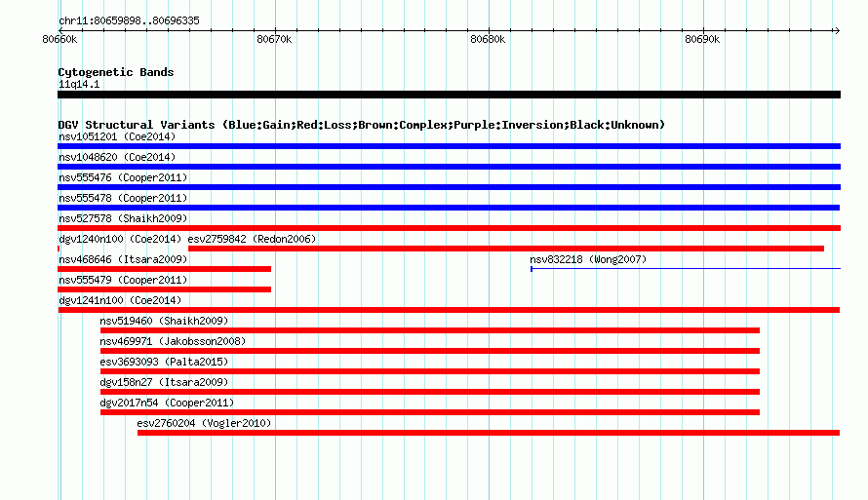Select nsv519460 (Shaikh2009) label
Screen dimensions: 868x500
click(x=164, y=321)
